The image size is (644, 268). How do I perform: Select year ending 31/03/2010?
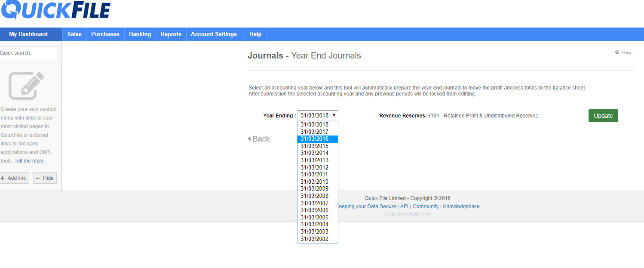pyautogui.click(x=318, y=182)
